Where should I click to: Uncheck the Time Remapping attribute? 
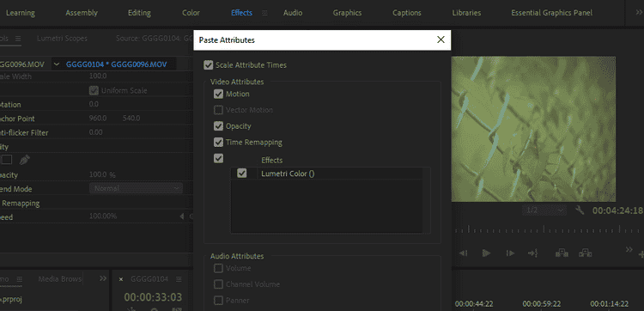(x=218, y=143)
